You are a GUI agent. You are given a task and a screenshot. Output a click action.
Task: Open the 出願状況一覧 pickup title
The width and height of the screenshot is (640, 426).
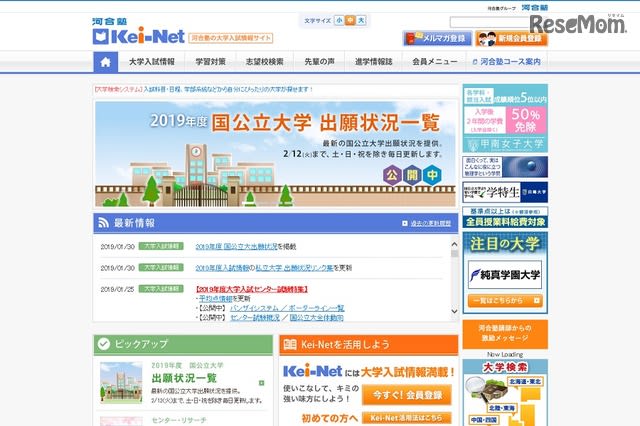[184, 378]
